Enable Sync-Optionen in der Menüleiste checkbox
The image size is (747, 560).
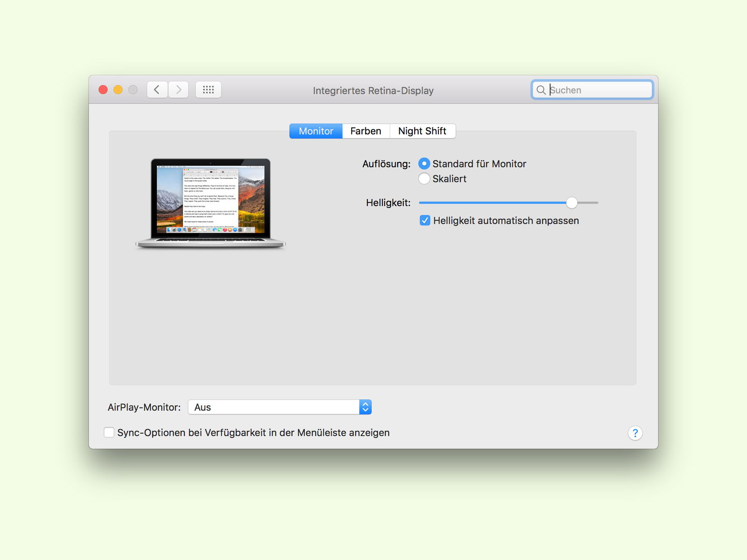109,433
